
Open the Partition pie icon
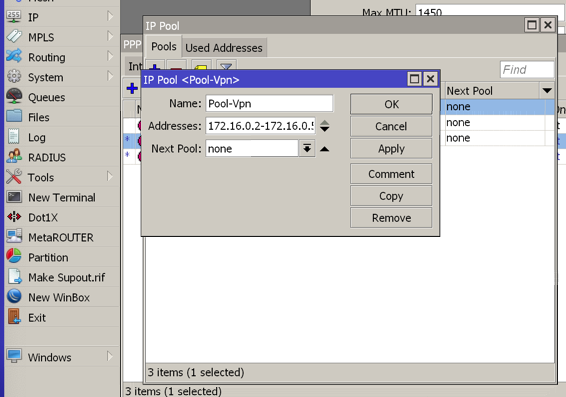point(14,257)
